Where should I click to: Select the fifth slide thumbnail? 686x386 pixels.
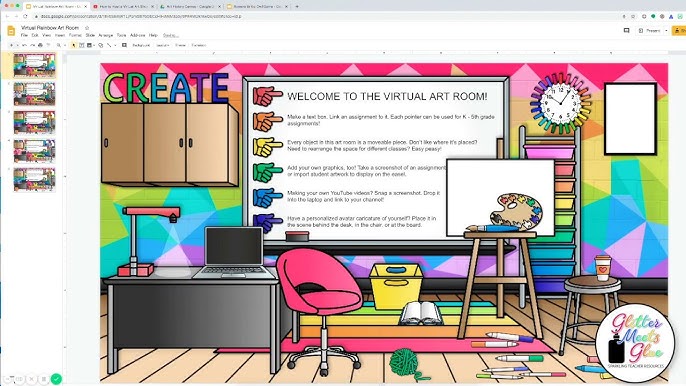click(x=34, y=179)
